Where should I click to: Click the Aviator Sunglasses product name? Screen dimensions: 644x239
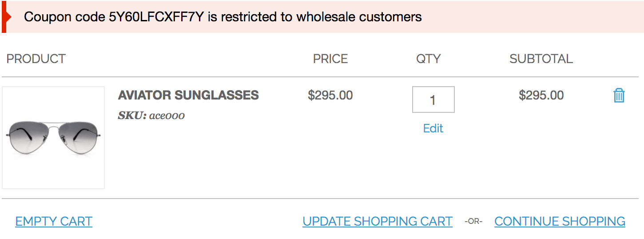click(188, 95)
